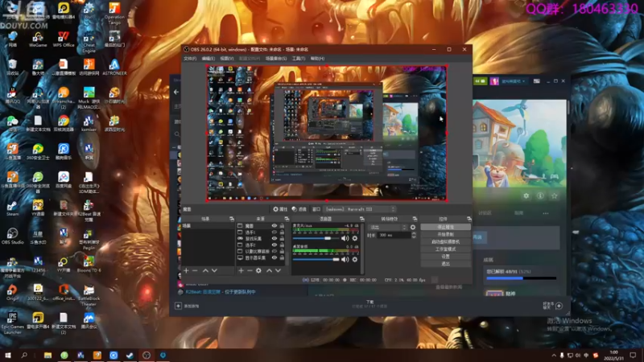Viewport: 644px width, 362px height.
Task: Go back in Steam window
Action: click(x=176, y=93)
